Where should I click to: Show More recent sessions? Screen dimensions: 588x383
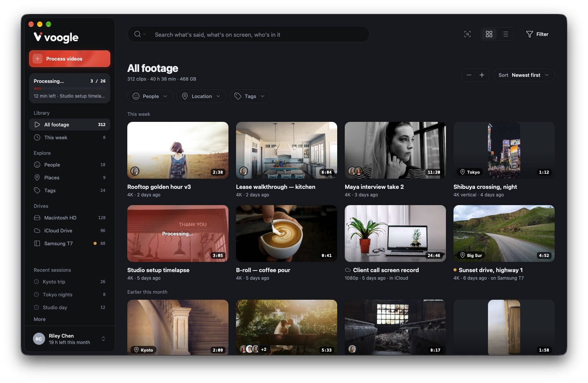click(x=40, y=319)
